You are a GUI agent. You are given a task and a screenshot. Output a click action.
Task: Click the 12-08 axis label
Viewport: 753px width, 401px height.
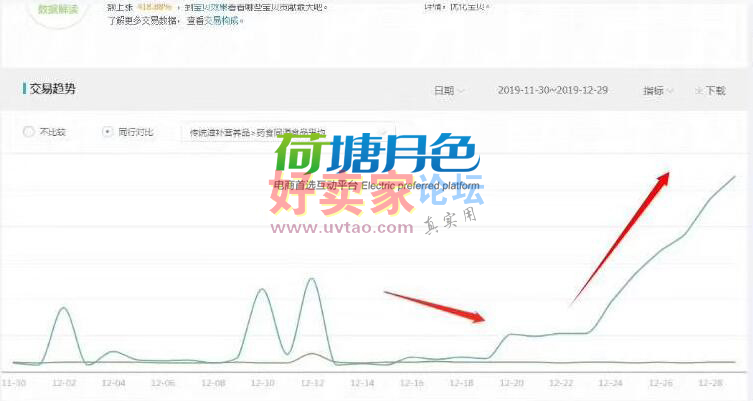pos(213,383)
